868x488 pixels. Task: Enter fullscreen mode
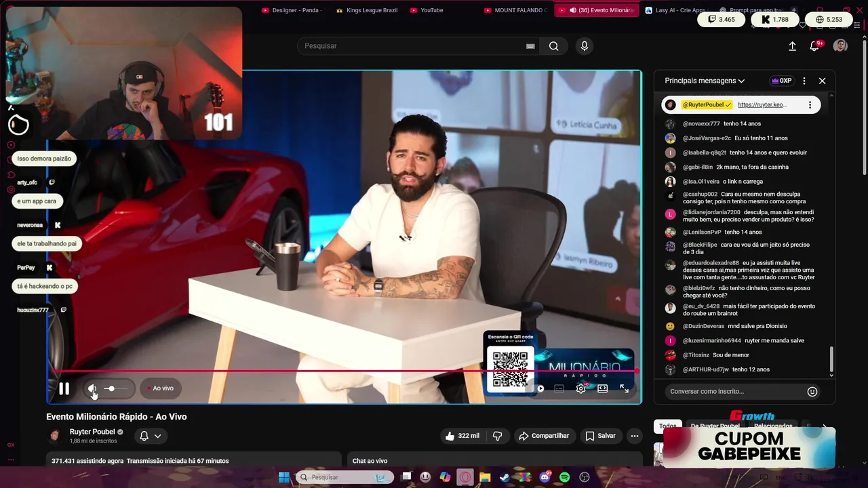pyautogui.click(x=625, y=388)
